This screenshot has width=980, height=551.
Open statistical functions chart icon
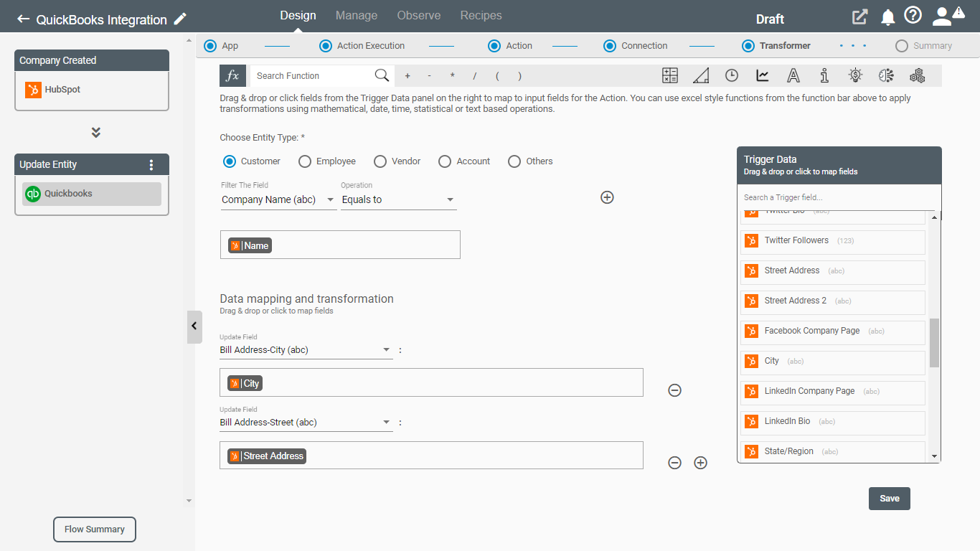(x=763, y=75)
